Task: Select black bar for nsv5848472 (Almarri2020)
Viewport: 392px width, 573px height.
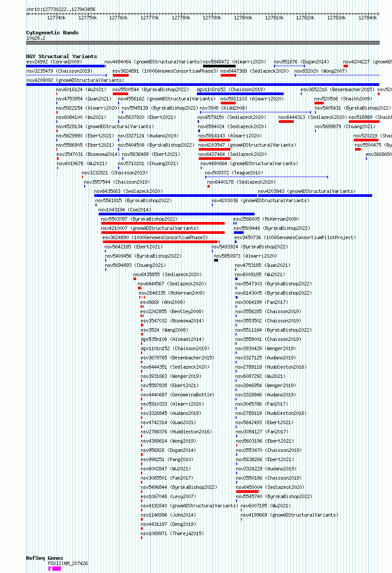Action: click(x=219, y=66)
